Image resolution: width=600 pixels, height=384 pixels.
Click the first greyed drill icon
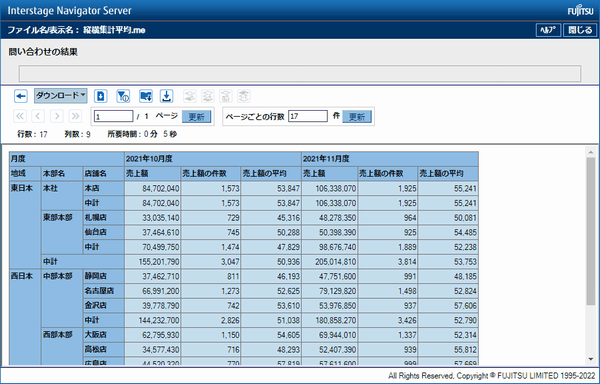tap(190, 96)
